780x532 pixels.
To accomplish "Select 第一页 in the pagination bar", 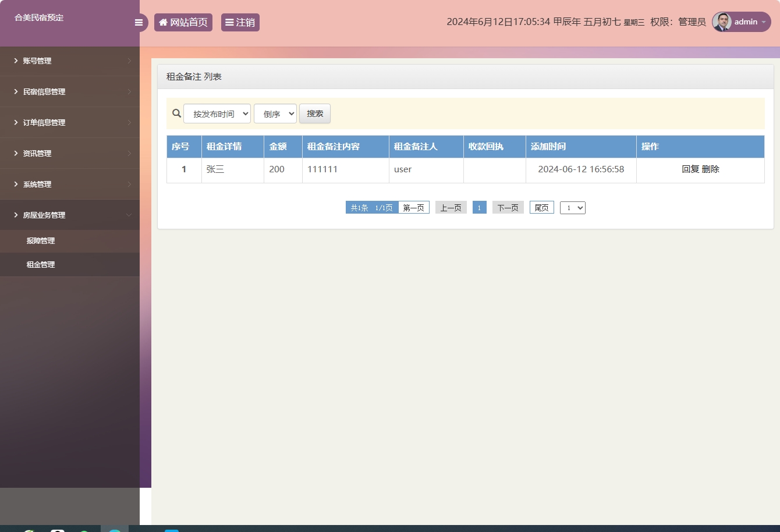I will pyautogui.click(x=413, y=207).
